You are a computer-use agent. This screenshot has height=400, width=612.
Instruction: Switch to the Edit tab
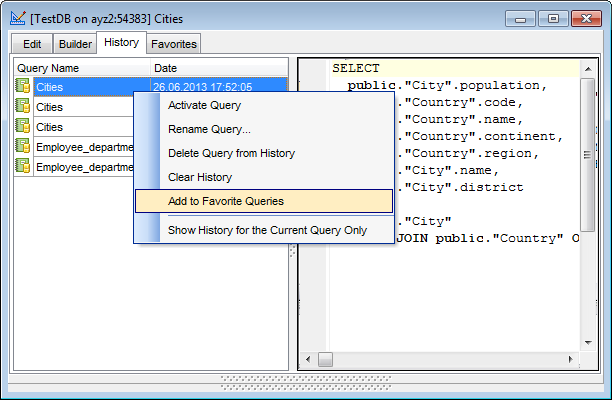(32, 43)
